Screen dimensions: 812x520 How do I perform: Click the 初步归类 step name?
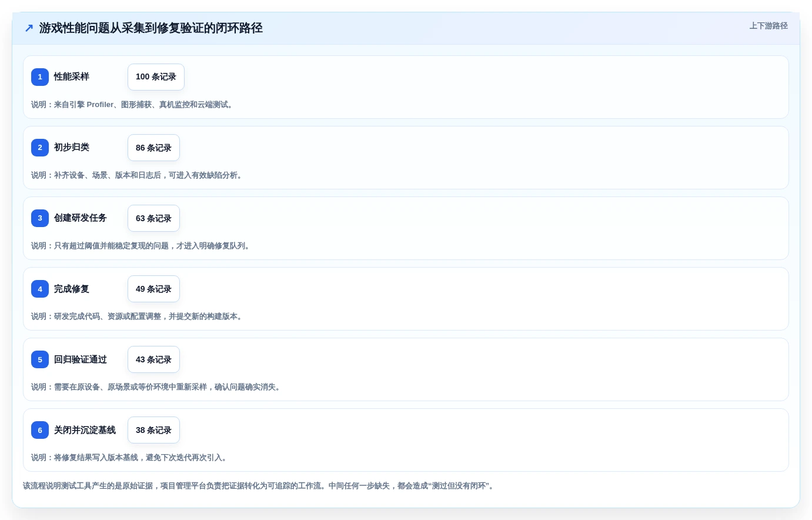[72, 147]
